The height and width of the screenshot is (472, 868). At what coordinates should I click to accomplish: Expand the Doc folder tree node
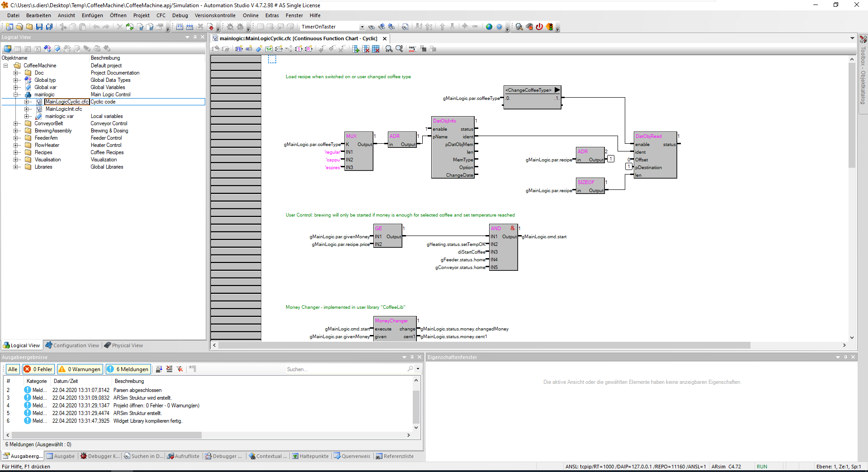click(16, 73)
